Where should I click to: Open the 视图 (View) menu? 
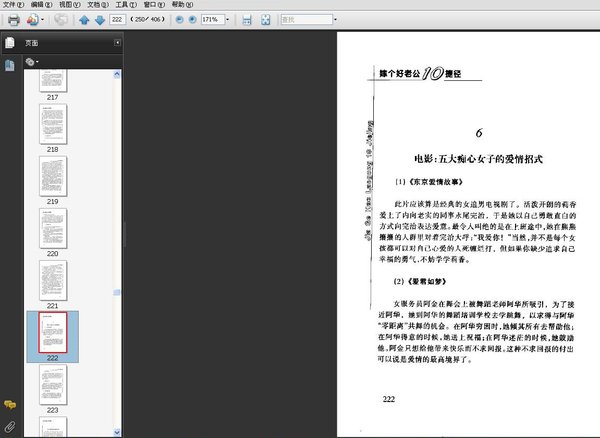[x=70, y=5]
